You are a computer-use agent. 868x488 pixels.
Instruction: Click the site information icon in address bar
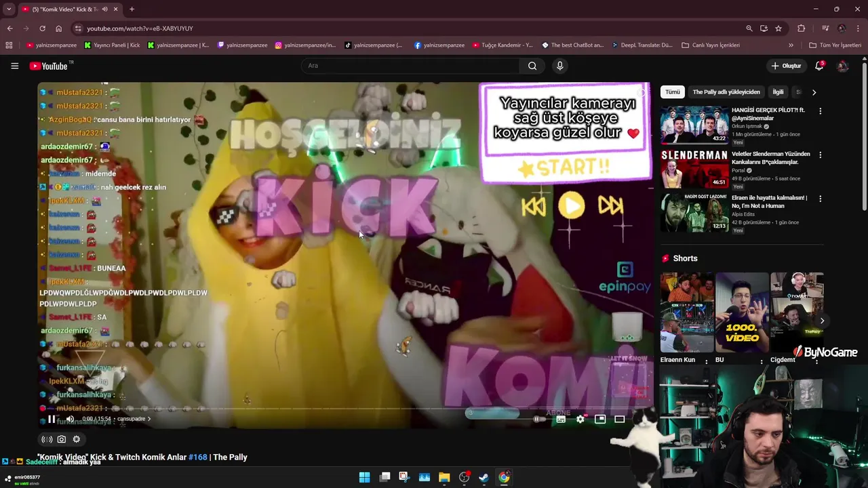coord(78,28)
